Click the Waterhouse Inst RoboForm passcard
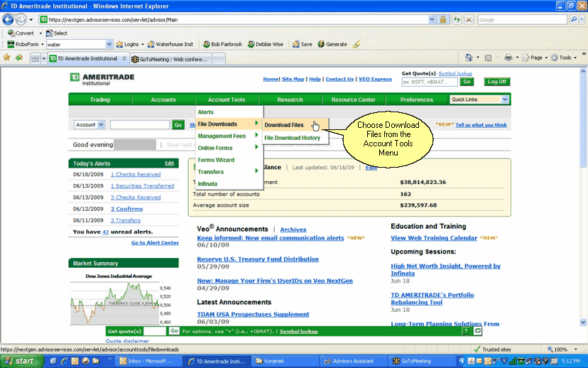This screenshot has width=588, height=368. [x=170, y=44]
